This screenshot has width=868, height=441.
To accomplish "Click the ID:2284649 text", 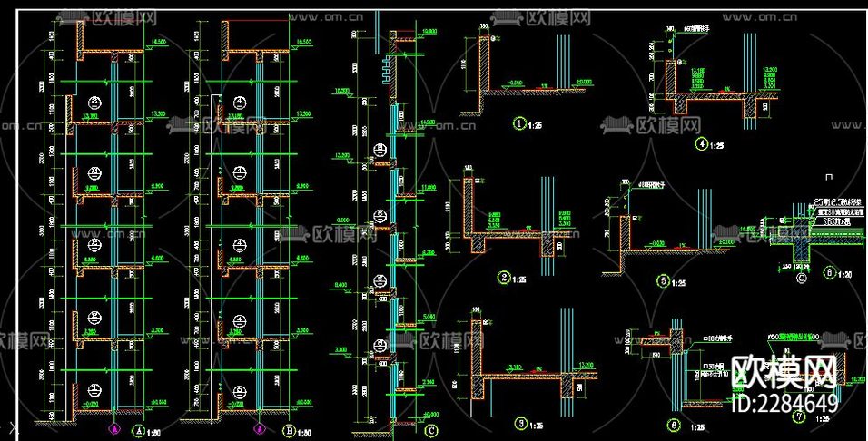I will 785,403.
